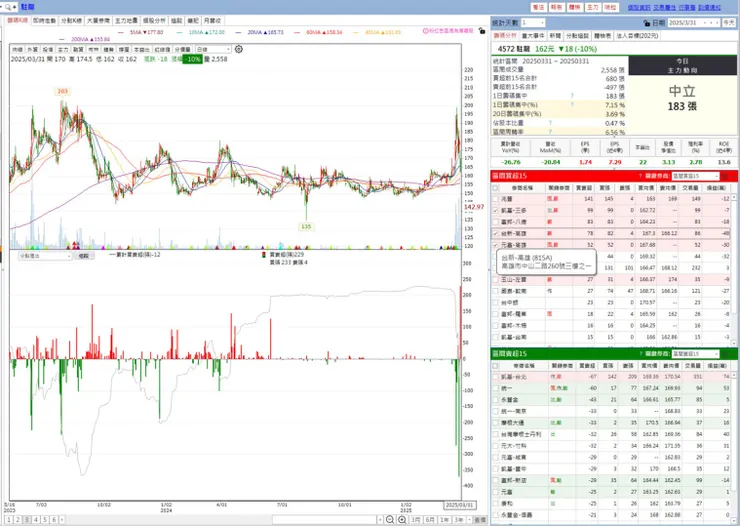
Task: Check the 富邦-八德 broker checkbox
Action: [x=495, y=222]
